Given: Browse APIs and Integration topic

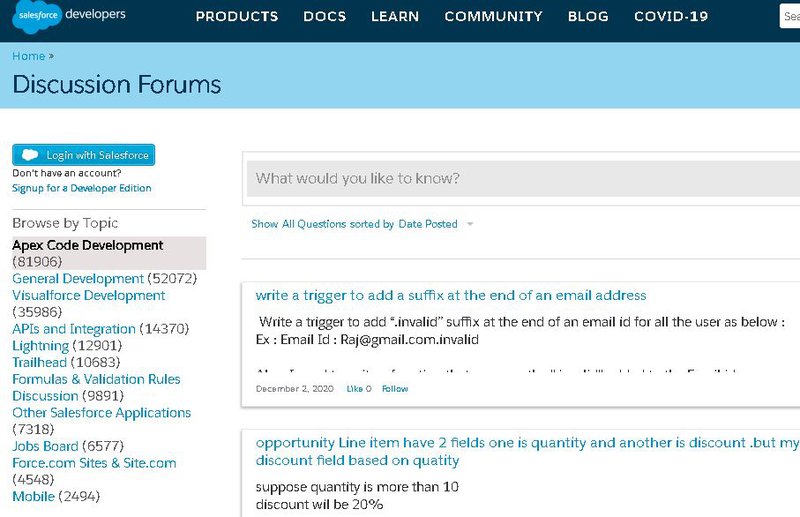Looking at the screenshot, I should [74, 329].
